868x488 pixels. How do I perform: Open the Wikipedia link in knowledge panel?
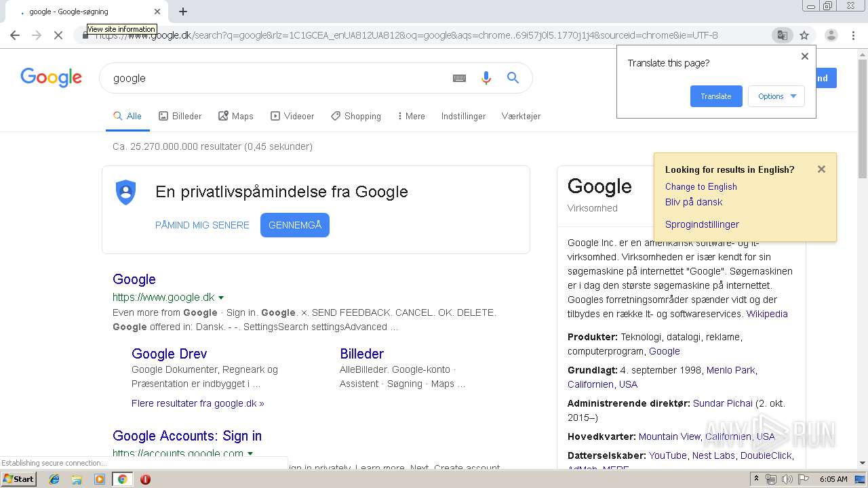coord(767,314)
